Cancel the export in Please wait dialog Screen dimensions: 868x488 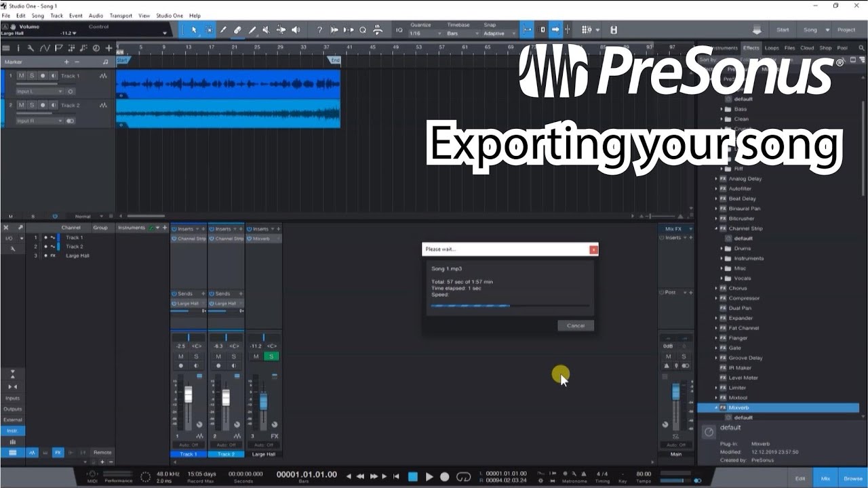[576, 325]
